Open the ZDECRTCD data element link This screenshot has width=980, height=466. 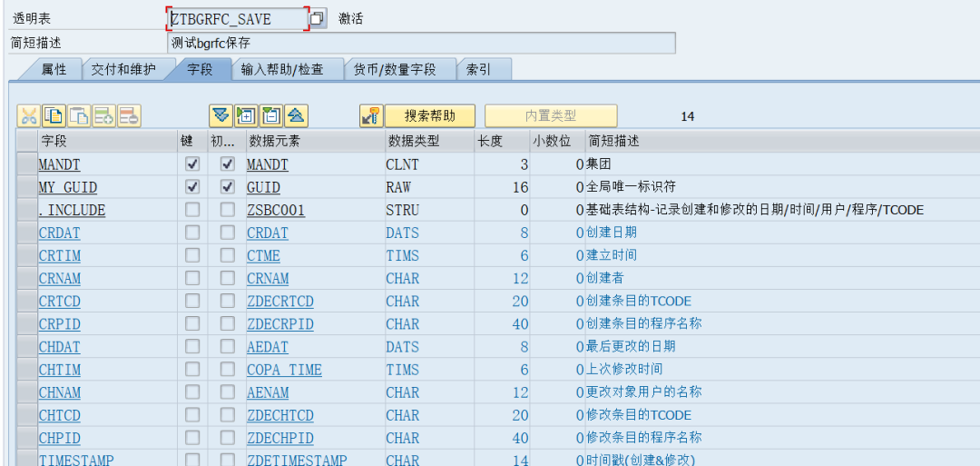(x=280, y=302)
